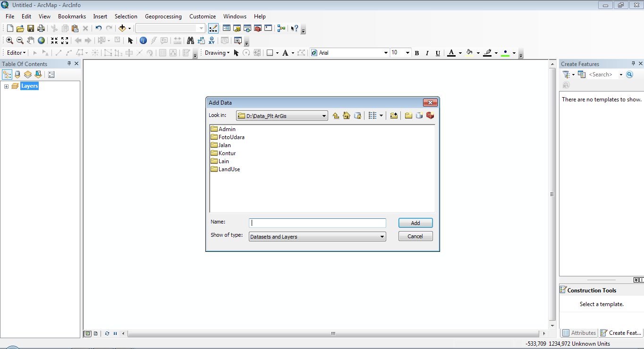This screenshot has width=644, height=349.
Task: Open the Admin folder
Action: pyautogui.click(x=223, y=129)
